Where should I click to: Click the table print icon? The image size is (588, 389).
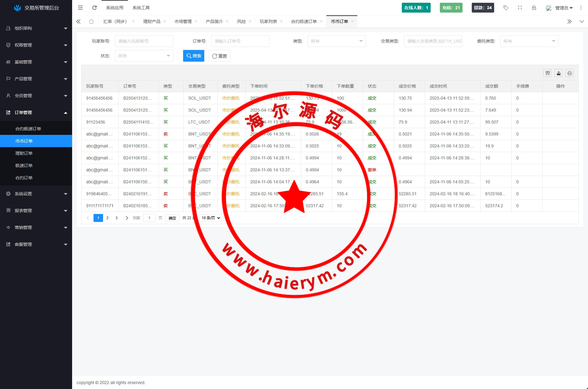pos(570,73)
